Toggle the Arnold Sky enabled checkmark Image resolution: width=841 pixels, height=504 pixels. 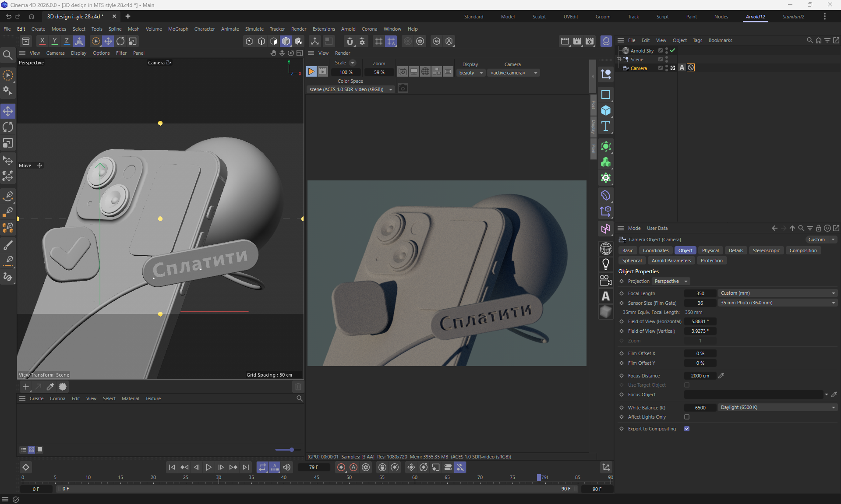[x=673, y=50]
